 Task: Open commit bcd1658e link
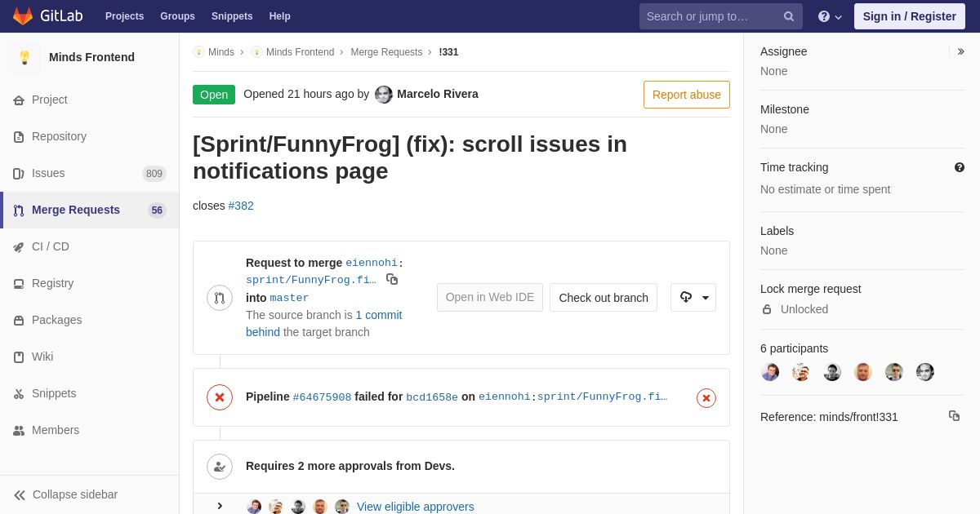pos(432,397)
